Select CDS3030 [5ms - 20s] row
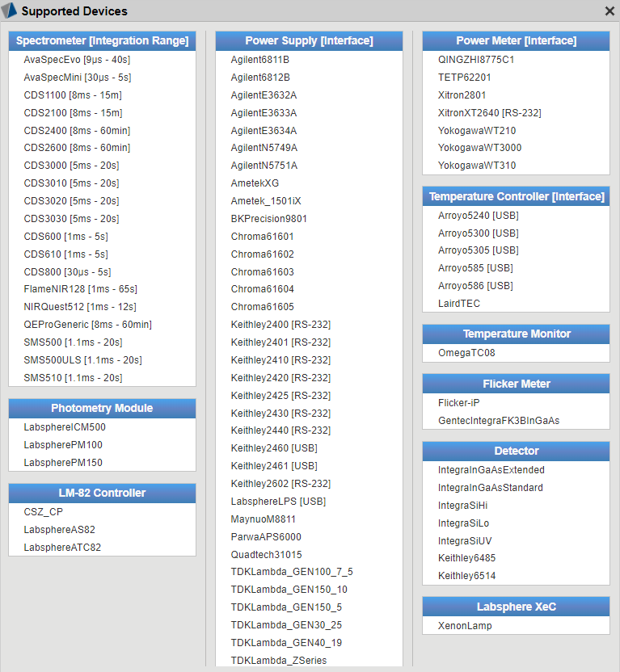Image resolution: width=620 pixels, height=672 pixels. coord(72,219)
